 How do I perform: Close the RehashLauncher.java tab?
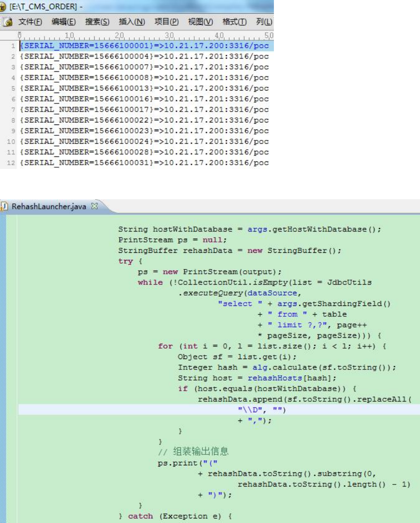pos(94,206)
